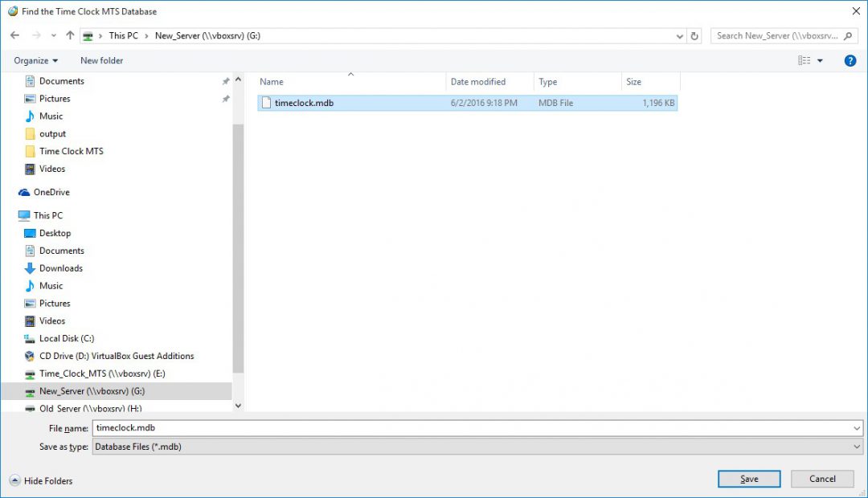This screenshot has width=868, height=498.
Task: Select OneDrive in the navigation pane
Action: click(x=50, y=192)
